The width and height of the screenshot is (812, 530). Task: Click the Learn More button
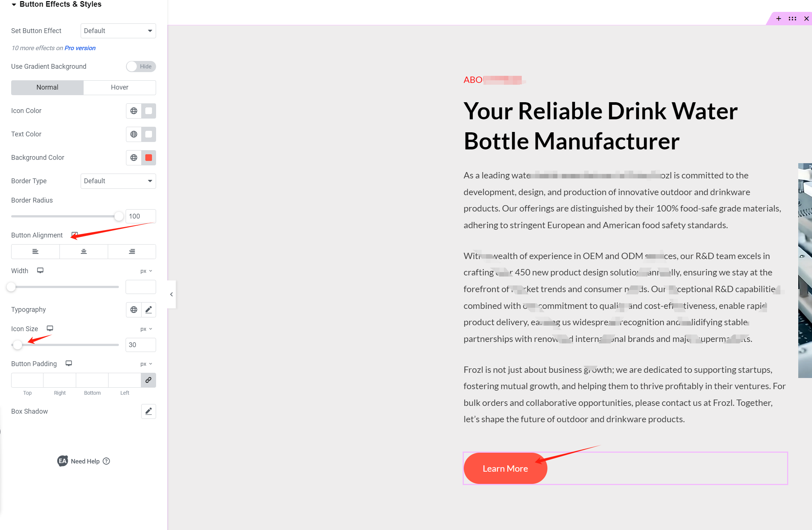(x=505, y=468)
